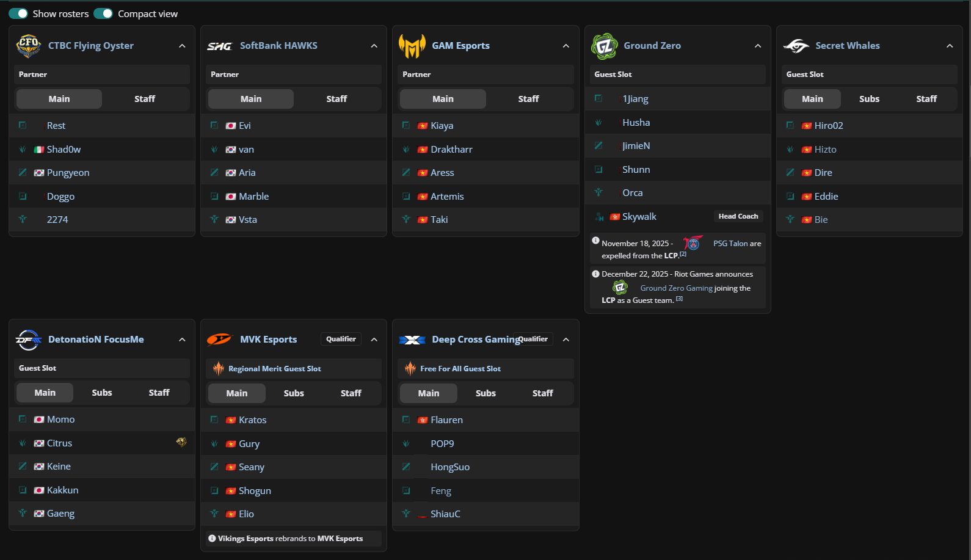Open player Hiro02's profile
The height and width of the screenshot is (560, 971).
click(829, 126)
